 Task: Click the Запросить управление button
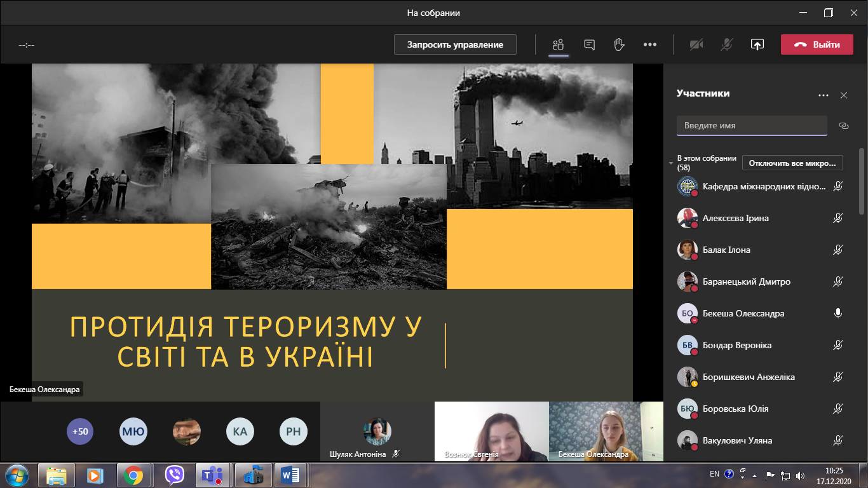[454, 44]
